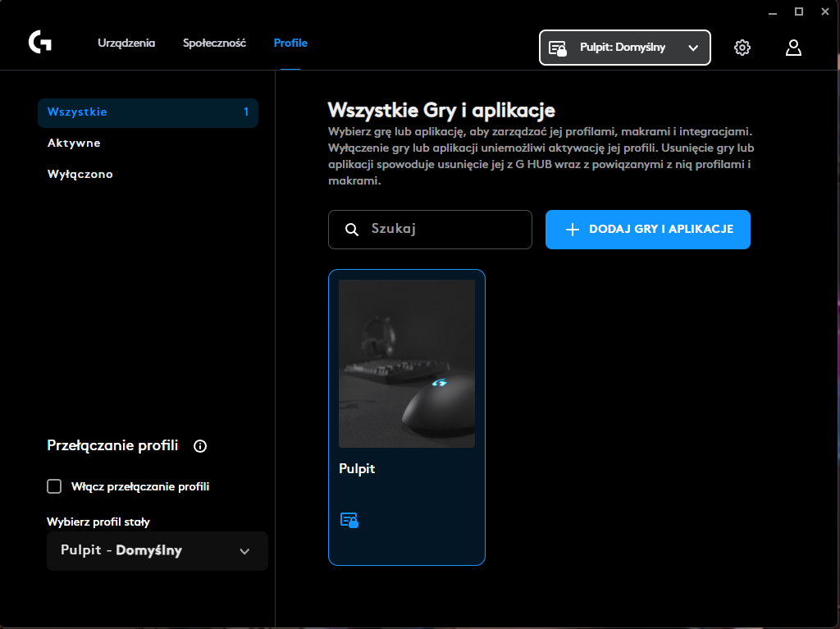This screenshot has width=840, height=629.
Task: Switch to the Urządzenia tab
Action: tap(126, 43)
